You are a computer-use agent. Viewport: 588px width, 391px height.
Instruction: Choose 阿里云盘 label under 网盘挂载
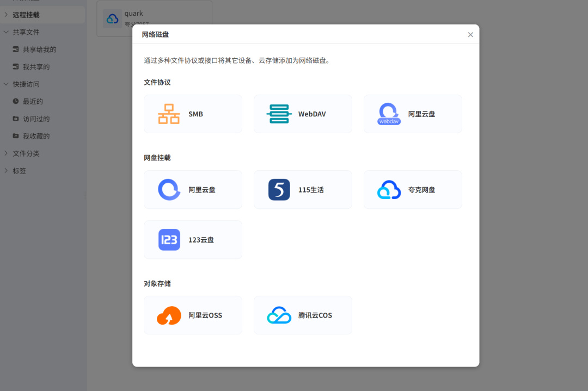pos(202,189)
